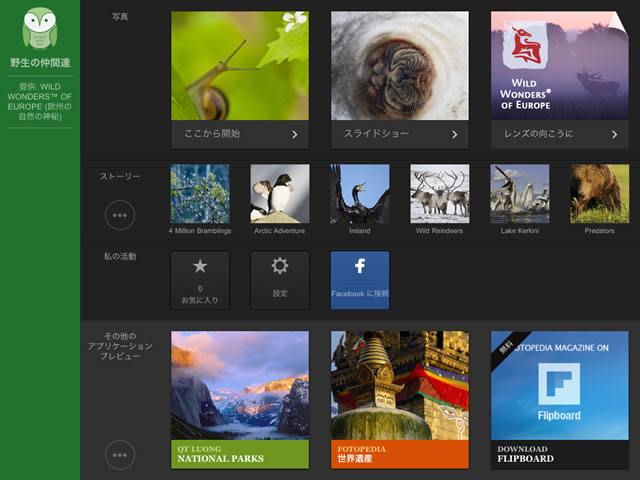640x480 pixels.
Task: Expand more stories with the ストーリー ellipsis button
Action: pyautogui.click(x=120, y=215)
